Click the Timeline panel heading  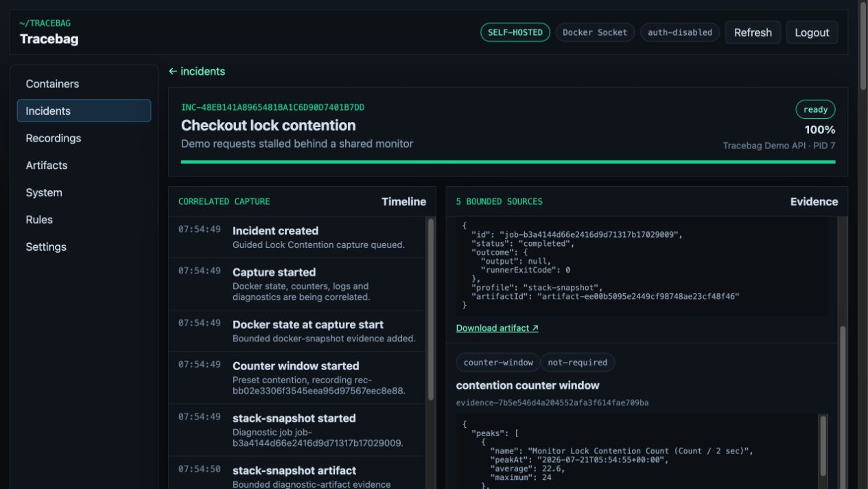[403, 201]
